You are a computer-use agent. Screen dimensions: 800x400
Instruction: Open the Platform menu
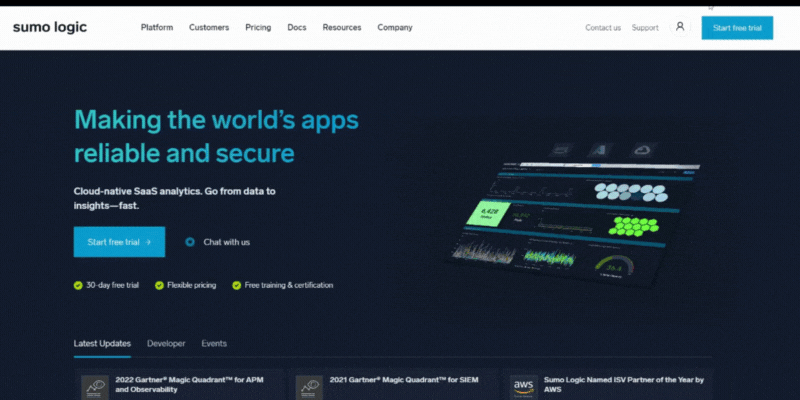pyautogui.click(x=157, y=28)
